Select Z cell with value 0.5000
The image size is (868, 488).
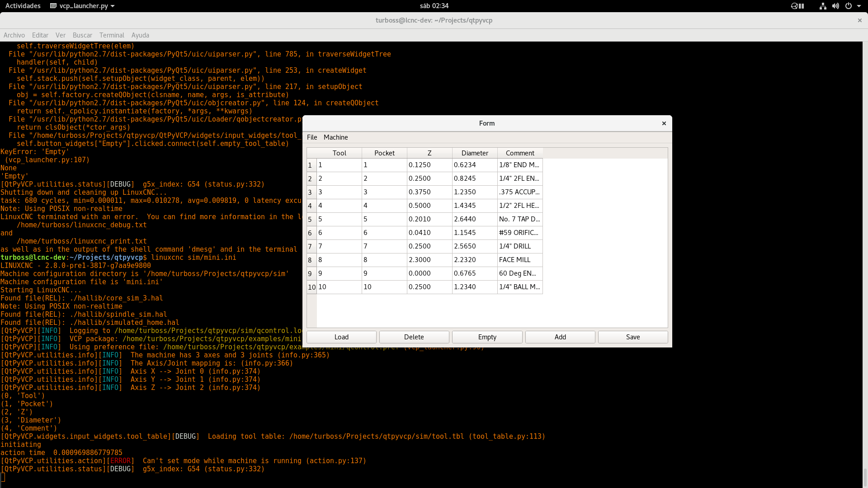(x=429, y=206)
